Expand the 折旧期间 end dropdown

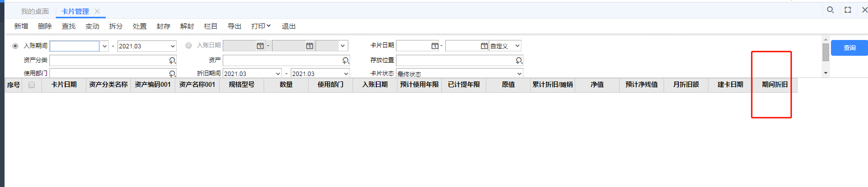point(346,74)
